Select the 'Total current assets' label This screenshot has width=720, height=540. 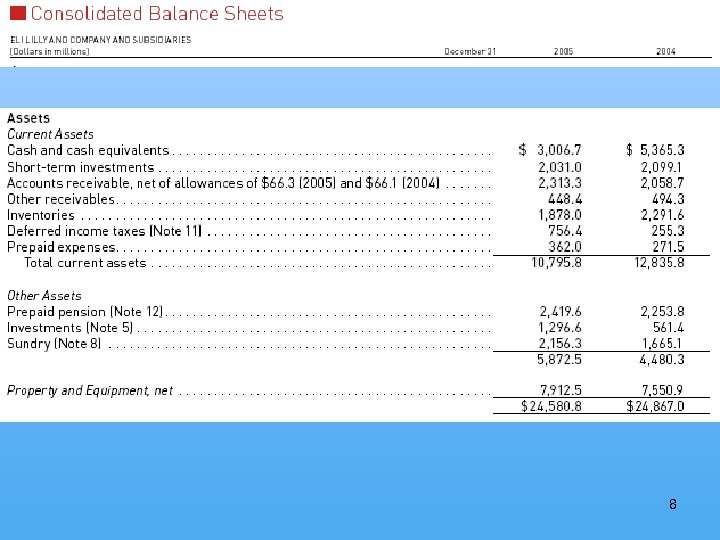pyautogui.click(x=85, y=263)
